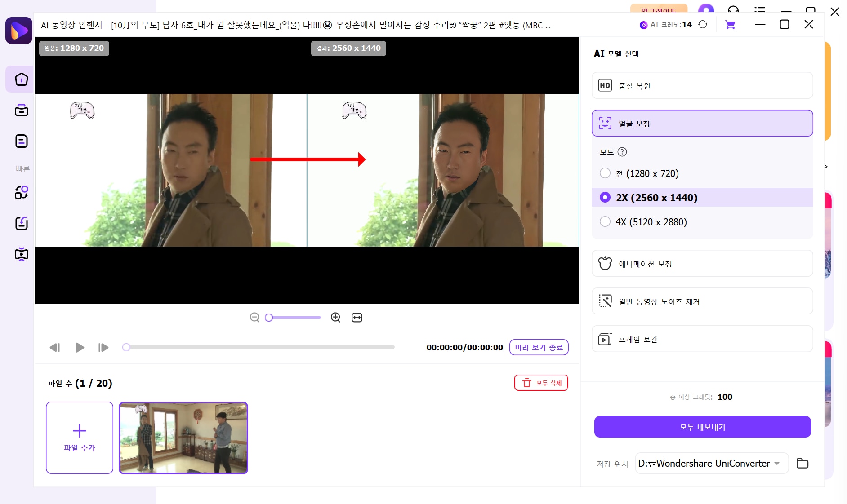Browse folders via the save location folder icon
This screenshot has height=504, width=847.
(x=803, y=463)
